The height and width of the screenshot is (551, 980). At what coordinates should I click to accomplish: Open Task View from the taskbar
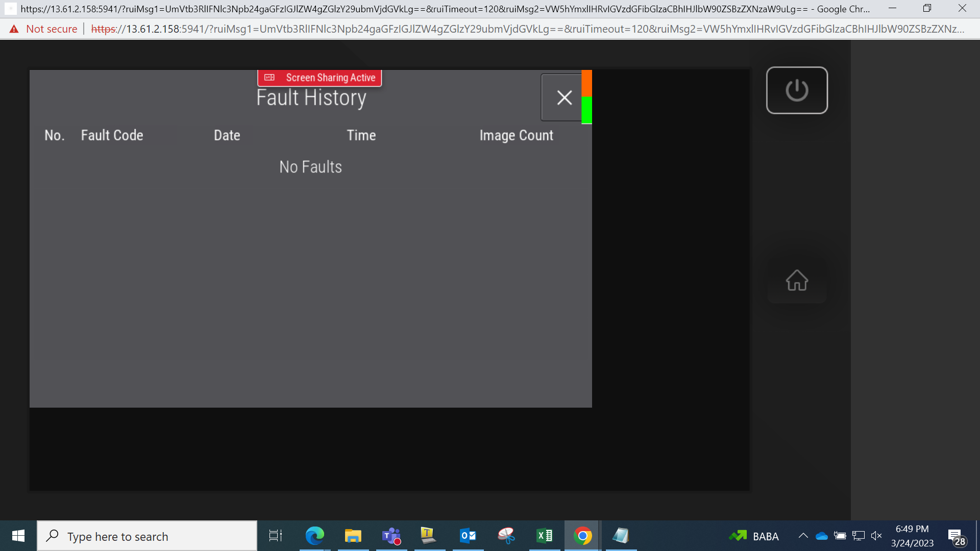pyautogui.click(x=276, y=536)
